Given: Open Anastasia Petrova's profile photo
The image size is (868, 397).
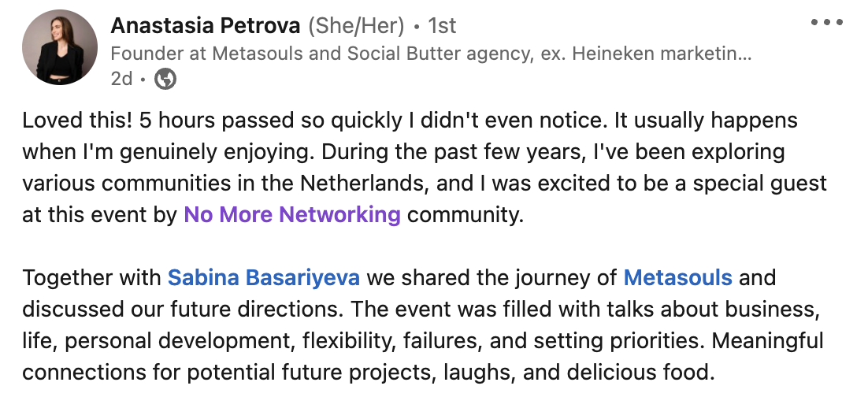Looking at the screenshot, I should (x=60, y=47).
